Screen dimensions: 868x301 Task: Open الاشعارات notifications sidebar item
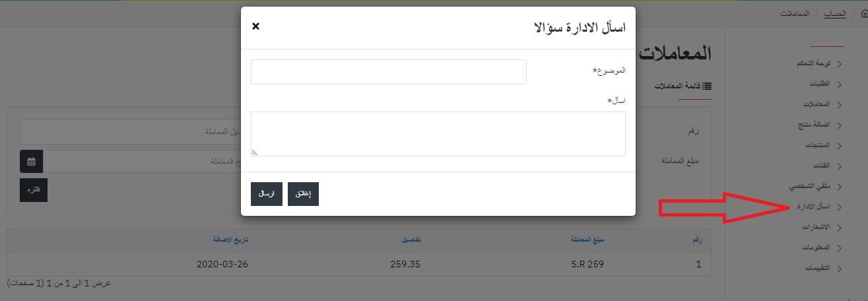pos(817,227)
